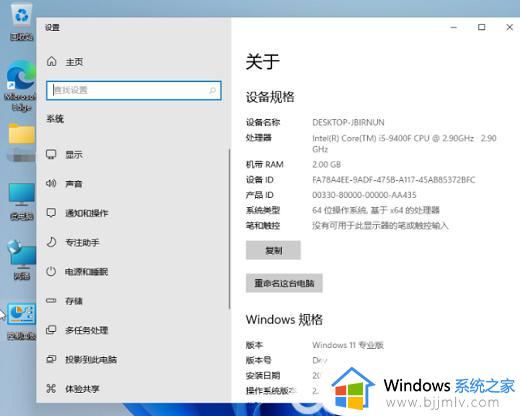Click the 体验共享 icon
The width and height of the screenshot is (520, 416).
[x=51, y=388]
